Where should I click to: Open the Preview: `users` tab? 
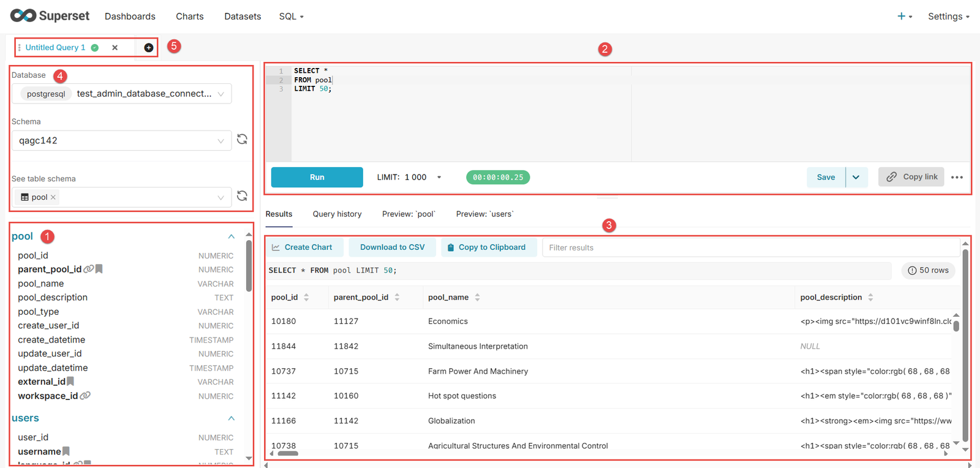(x=484, y=214)
